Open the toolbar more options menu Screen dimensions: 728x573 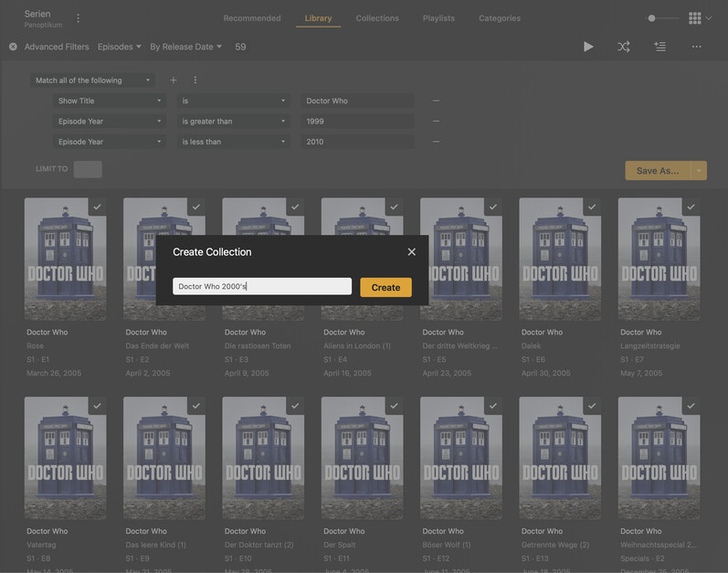pos(696,47)
